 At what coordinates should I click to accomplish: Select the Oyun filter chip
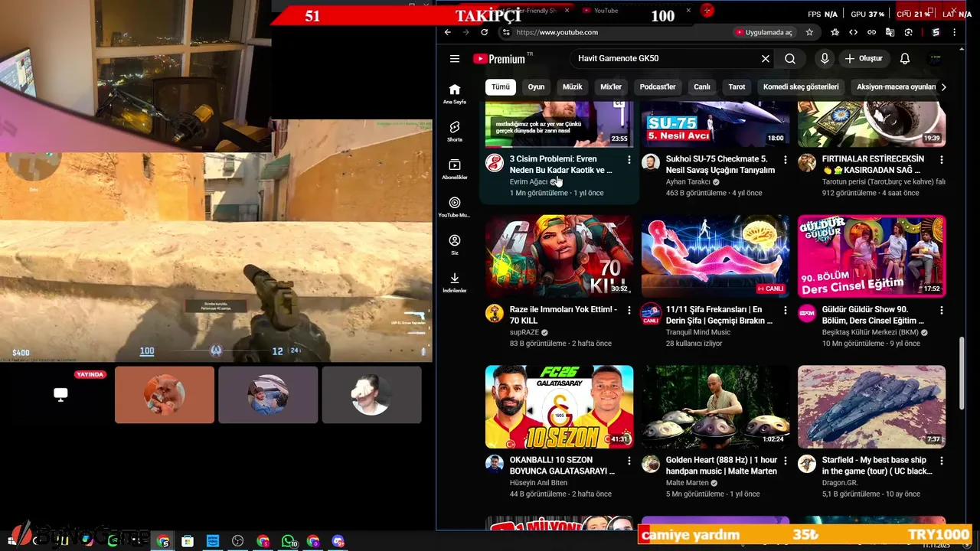coord(536,87)
